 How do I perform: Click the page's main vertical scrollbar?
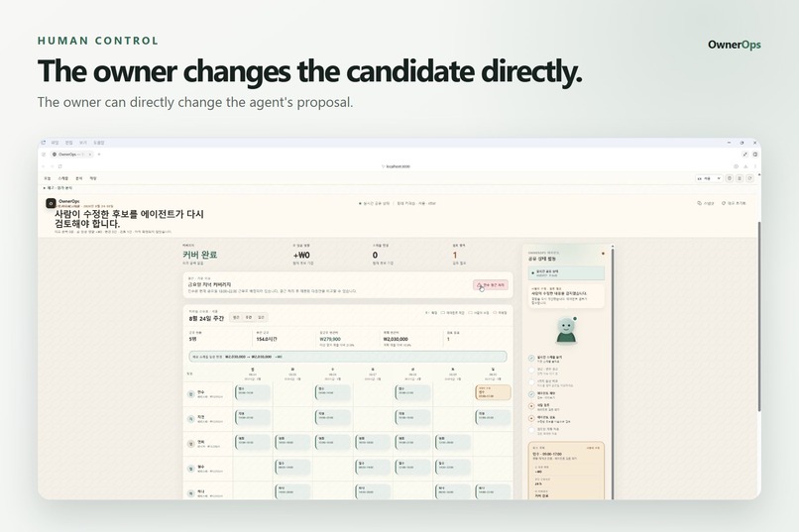click(x=758, y=316)
